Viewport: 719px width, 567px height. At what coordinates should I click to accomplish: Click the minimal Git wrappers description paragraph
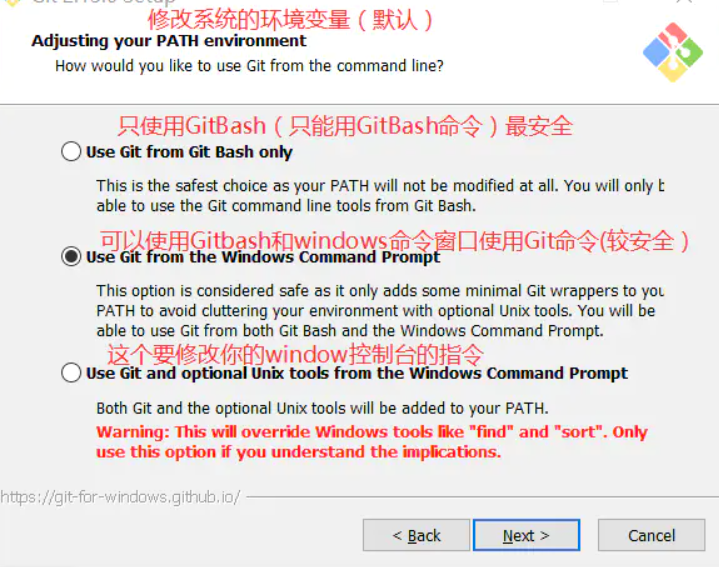coord(380,311)
